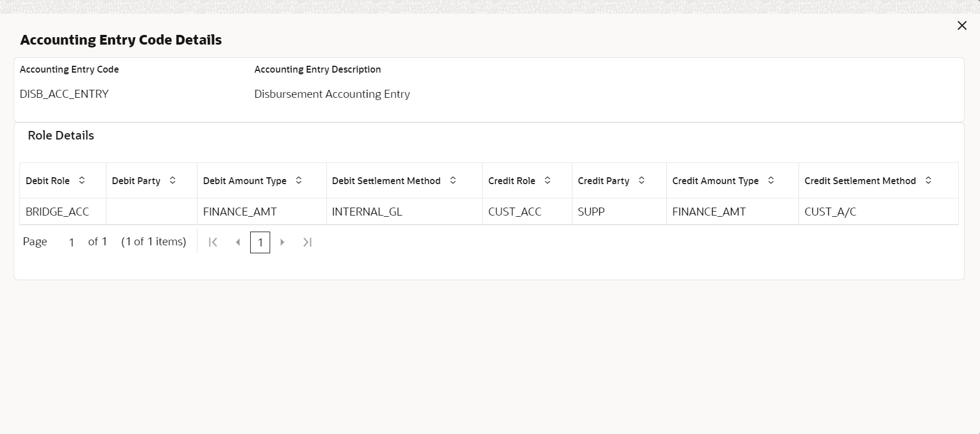
Task: Select the INTERNAL_GL settlement method cell
Action: [367, 212]
